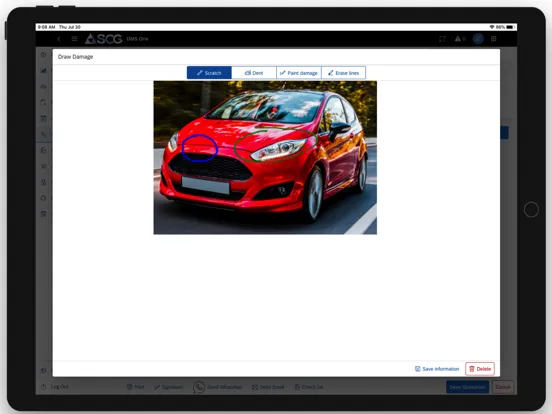
Task: Switch to the Dent tool
Action: pyautogui.click(x=254, y=73)
